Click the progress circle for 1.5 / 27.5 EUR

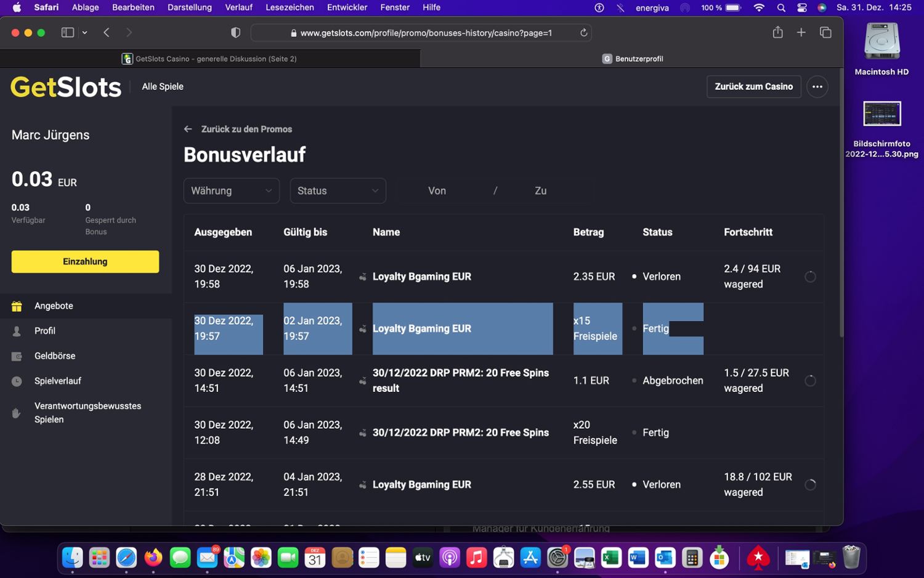tap(810, 381)
